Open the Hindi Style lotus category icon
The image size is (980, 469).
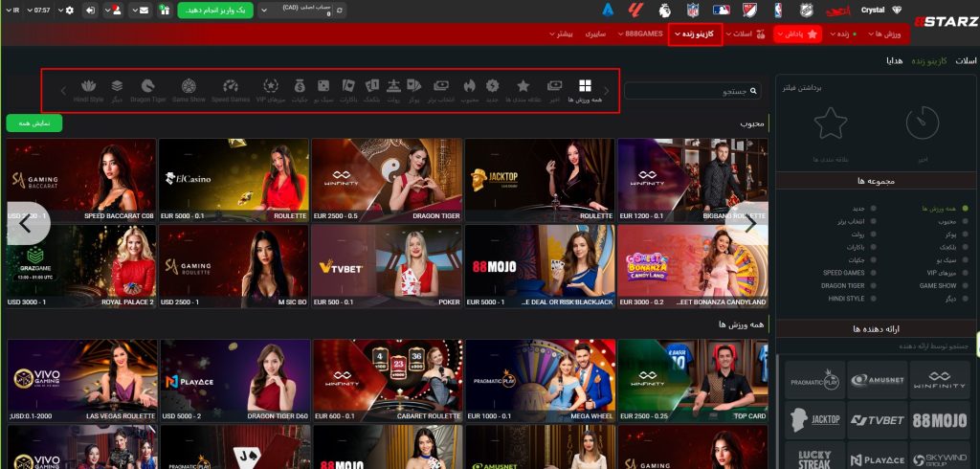tap(89, 86)
